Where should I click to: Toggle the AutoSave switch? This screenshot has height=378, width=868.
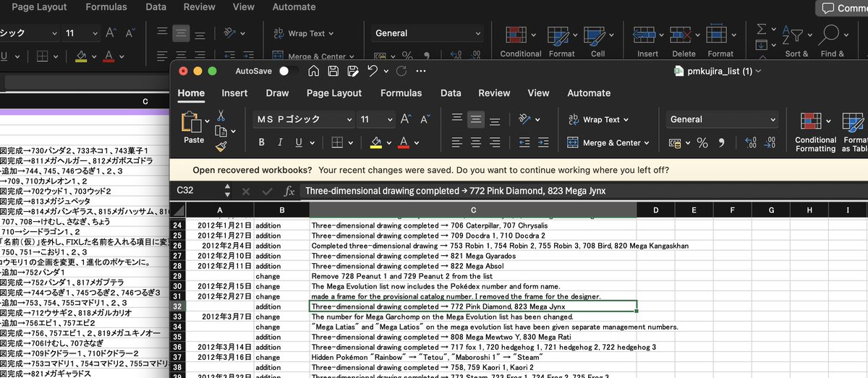(x=288, y=71)
